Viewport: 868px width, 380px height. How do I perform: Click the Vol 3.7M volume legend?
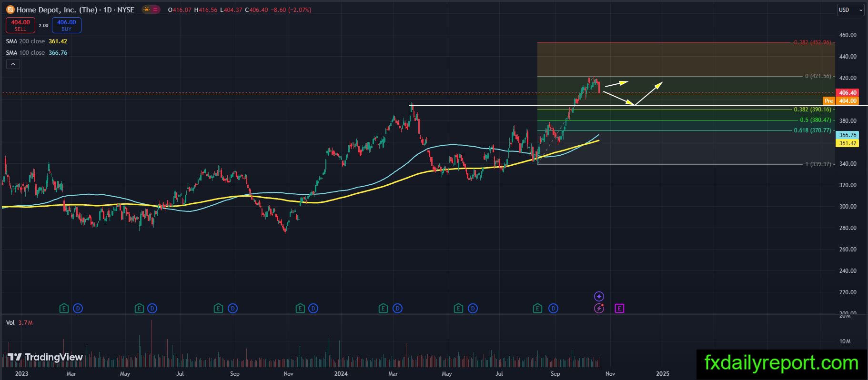point(19,323)
